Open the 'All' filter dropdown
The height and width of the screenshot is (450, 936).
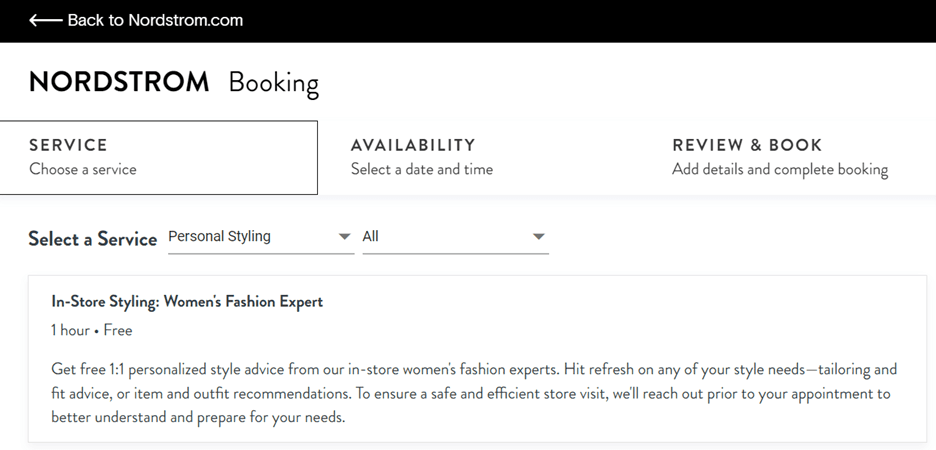(455, 237)
